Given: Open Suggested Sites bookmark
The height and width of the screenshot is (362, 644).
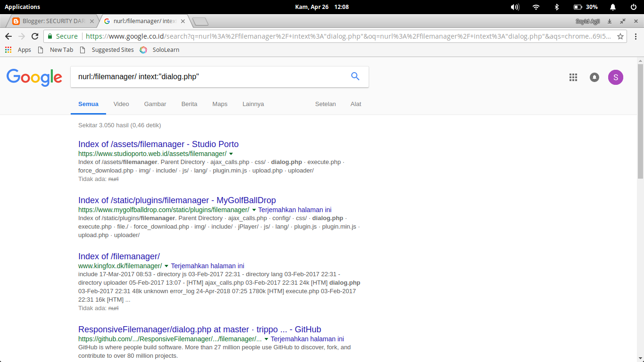Looking at the screenshot, I should pyautogui.click(x=107, y=49).
